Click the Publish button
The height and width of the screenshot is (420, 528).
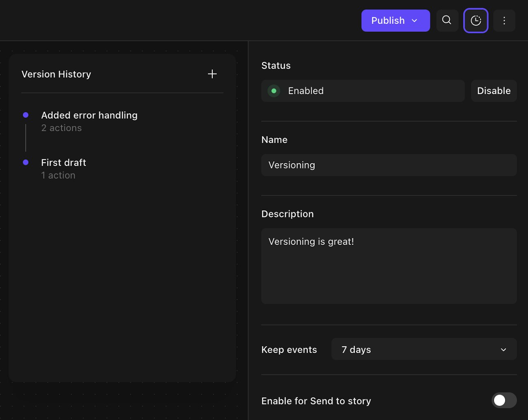pos(388,21)
